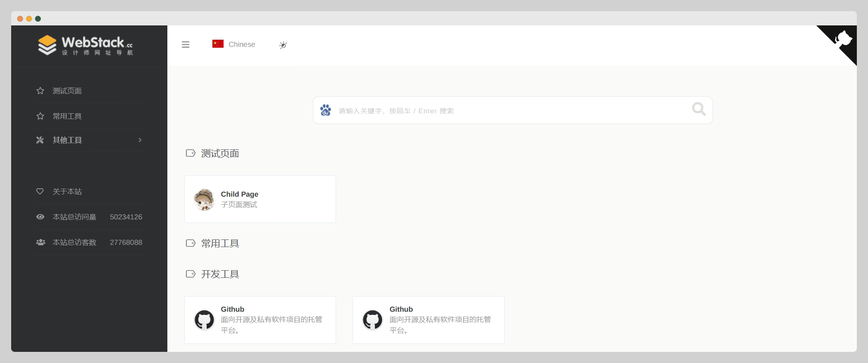Open the first Github card
The image size is (868, 363).
pyautogui.click(x=260, y=320)
